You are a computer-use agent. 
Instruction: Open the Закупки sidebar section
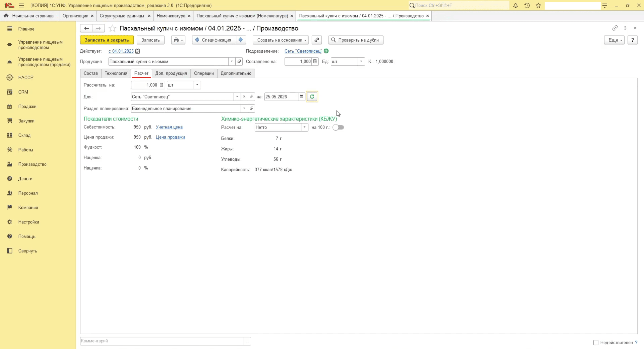click(x=26, y=121)
